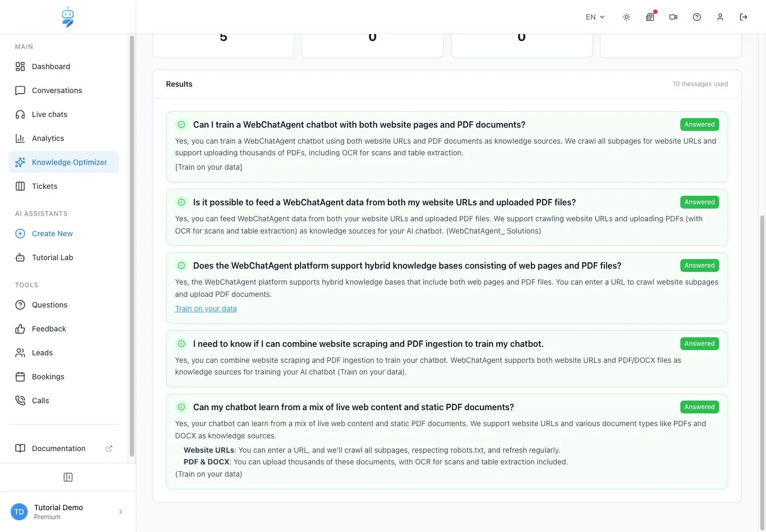The image size is (766, 532).
Task: Click the Bookings calendar icon
Action: click(20, 377)
